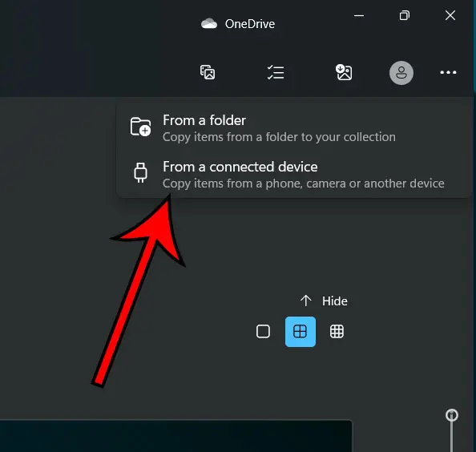
Task: Switch to single large square view
Action: [x=263, y=331]
